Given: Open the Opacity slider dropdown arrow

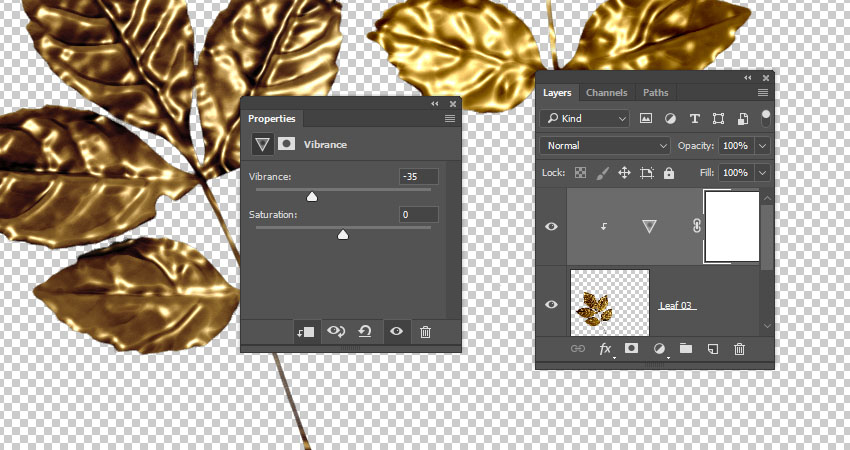Looking at the screenshot, I should [763, 145].
